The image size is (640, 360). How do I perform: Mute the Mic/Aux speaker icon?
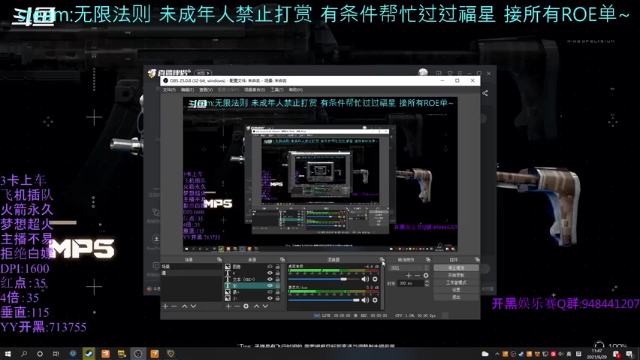pos(365,300)
